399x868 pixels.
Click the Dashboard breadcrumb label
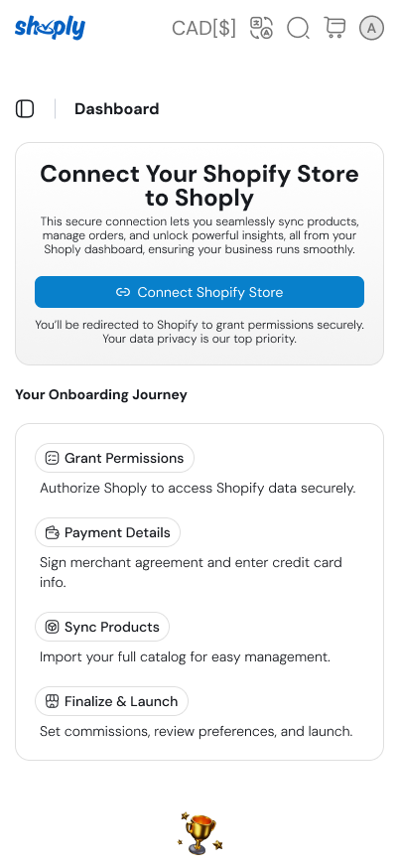pyautogui.click(x=117, y=109)
